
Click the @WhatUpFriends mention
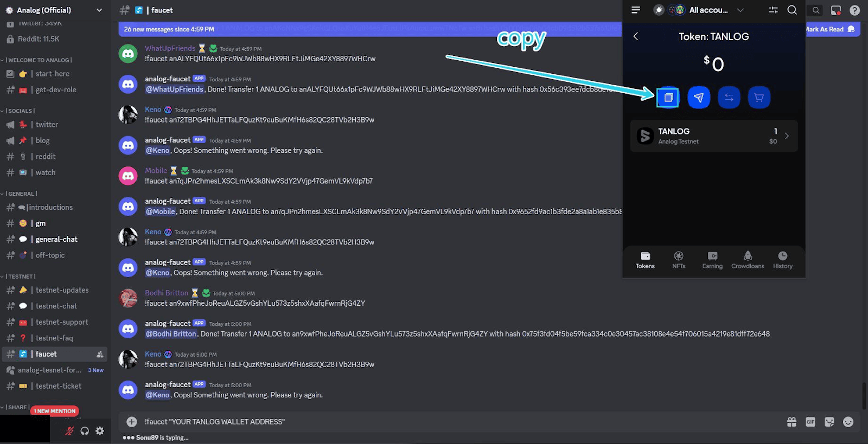pyautogui.click(x=175, y=89)
